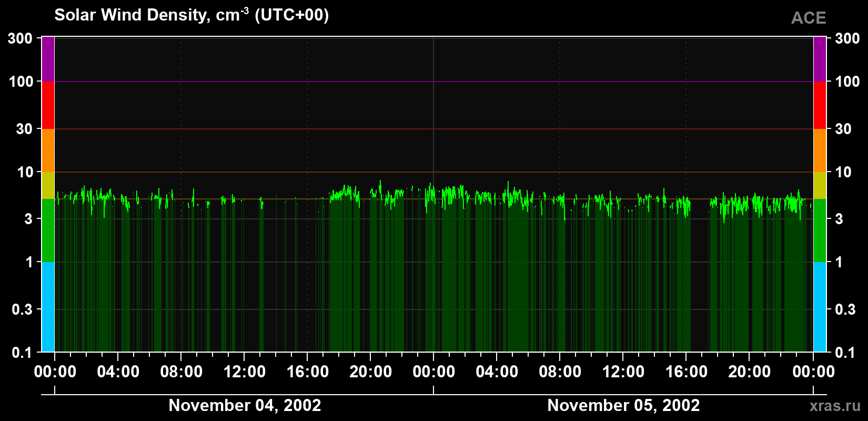Select the "04:00" time label for November 05
Screen dimensions: 868x421
click(497, 372)
